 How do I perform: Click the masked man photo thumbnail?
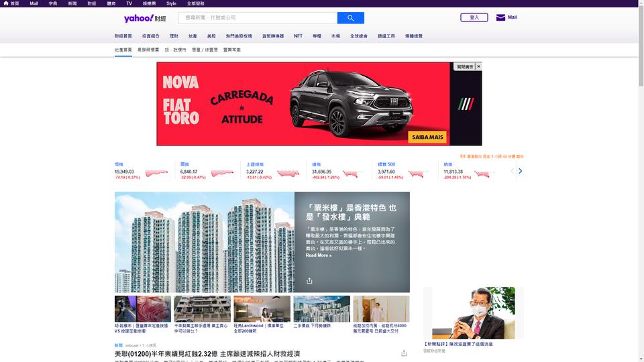coord(474,313)
